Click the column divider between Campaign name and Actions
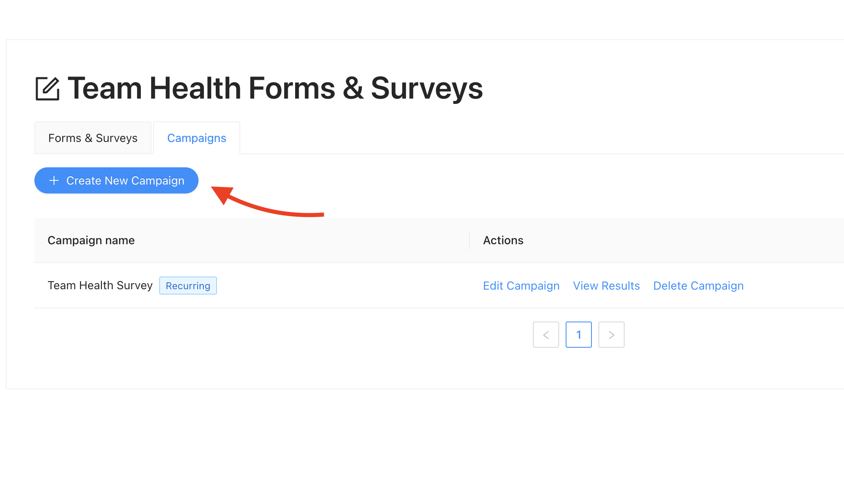 tap(469, 240)
